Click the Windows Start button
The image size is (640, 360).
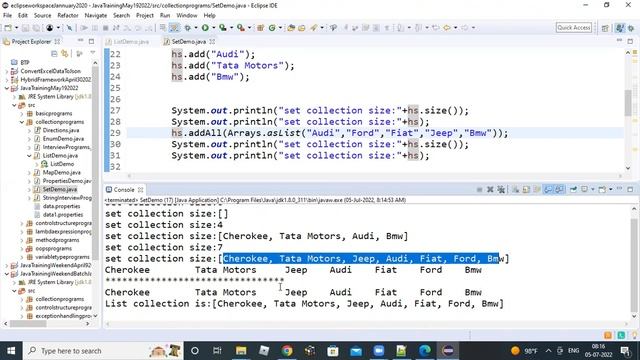point(11,351)
